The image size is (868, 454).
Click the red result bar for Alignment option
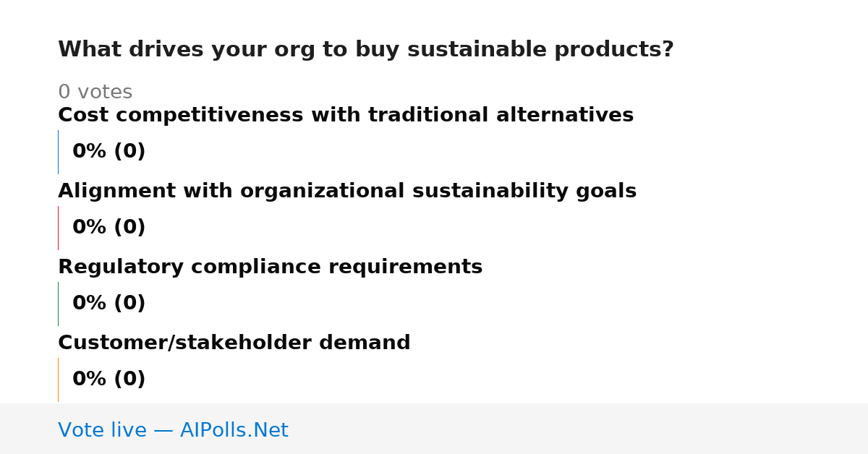tap(58, 228)
